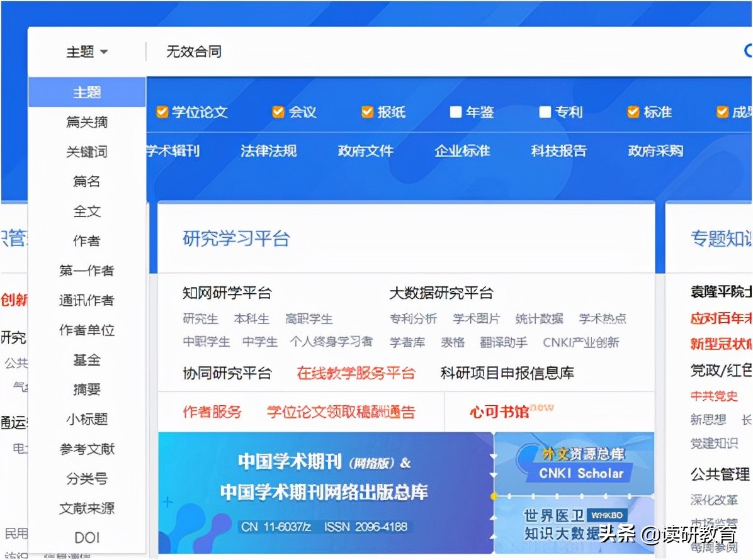Select 关键词 from the search field list

(87, 151)
